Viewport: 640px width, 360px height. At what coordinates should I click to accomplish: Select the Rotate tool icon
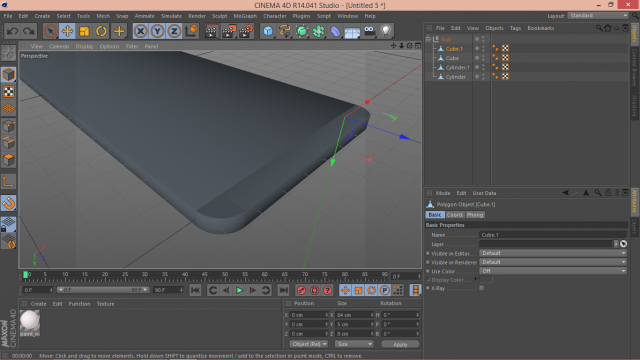(101, 31)
